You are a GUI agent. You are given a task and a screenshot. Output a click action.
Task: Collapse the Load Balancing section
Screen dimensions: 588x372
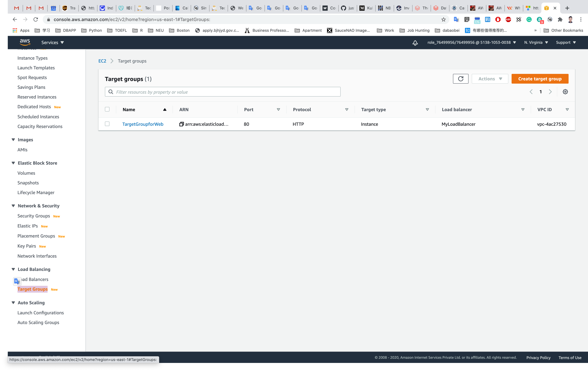(x=13, y=269)
